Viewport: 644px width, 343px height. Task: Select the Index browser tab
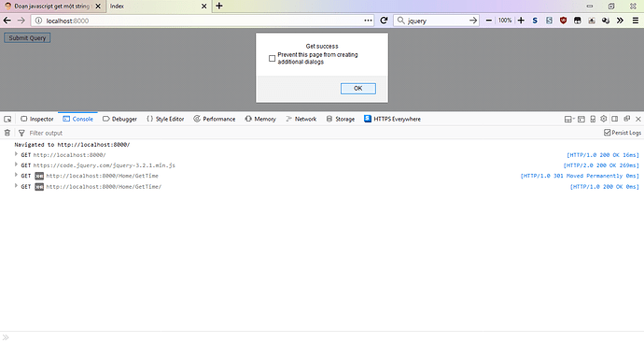pos(158,7)
